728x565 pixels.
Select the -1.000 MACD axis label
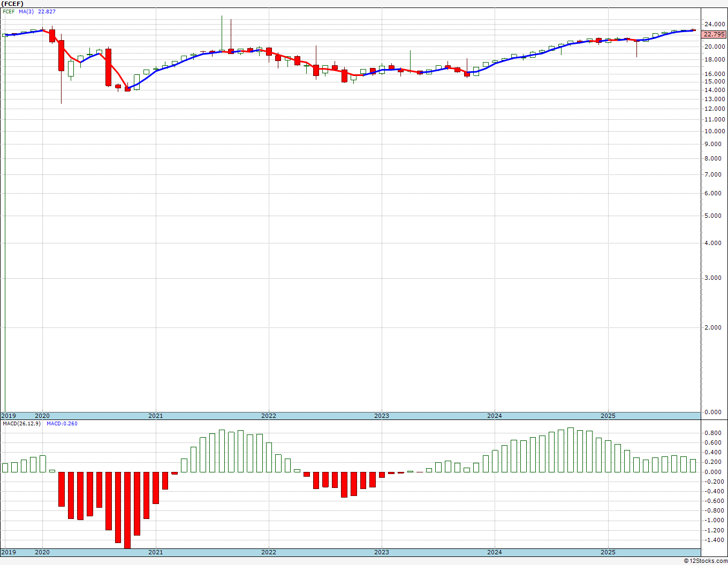tap(716, 521)
